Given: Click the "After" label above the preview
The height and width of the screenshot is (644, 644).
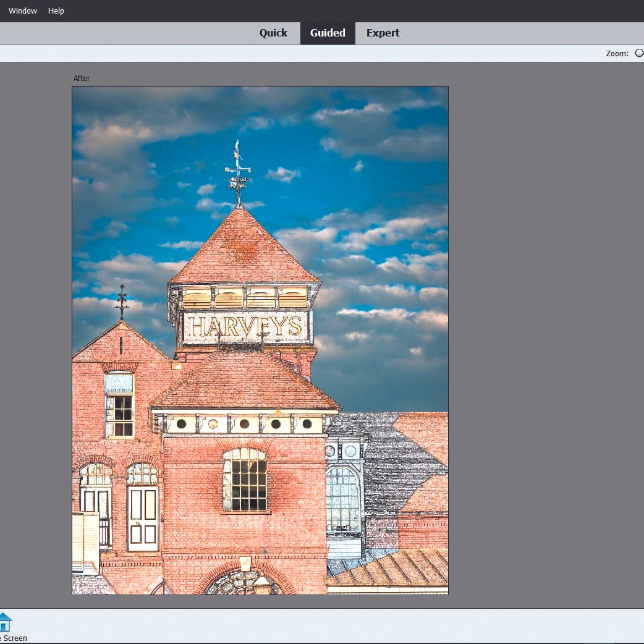Looking at the screenshot, I should [x=82, y=78].
